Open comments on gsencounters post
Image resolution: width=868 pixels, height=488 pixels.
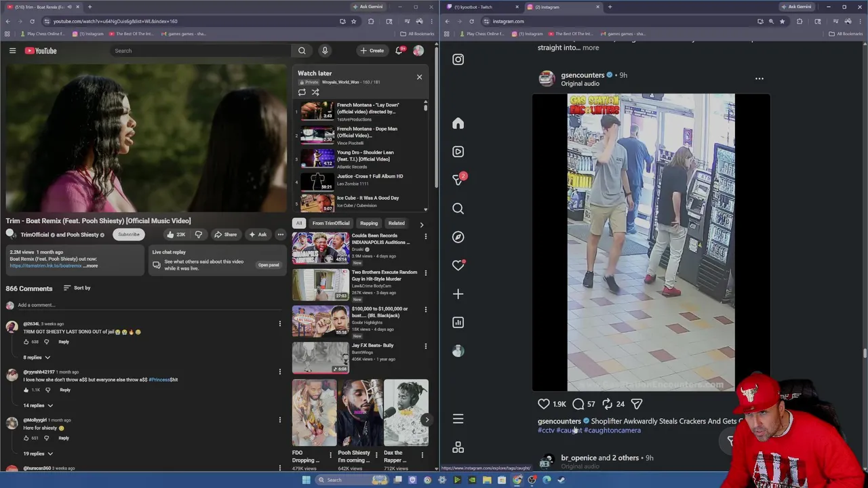(x=578, y=404)
